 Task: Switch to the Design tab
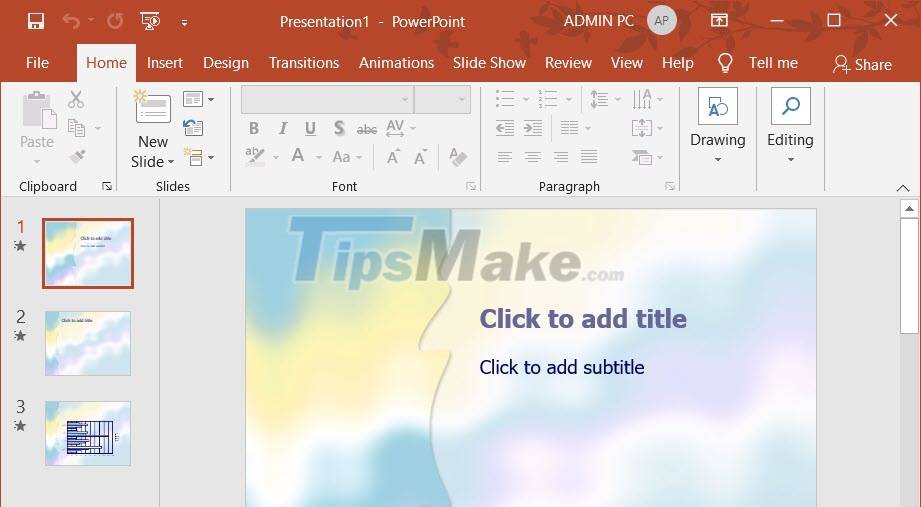(x=226, y=63)
